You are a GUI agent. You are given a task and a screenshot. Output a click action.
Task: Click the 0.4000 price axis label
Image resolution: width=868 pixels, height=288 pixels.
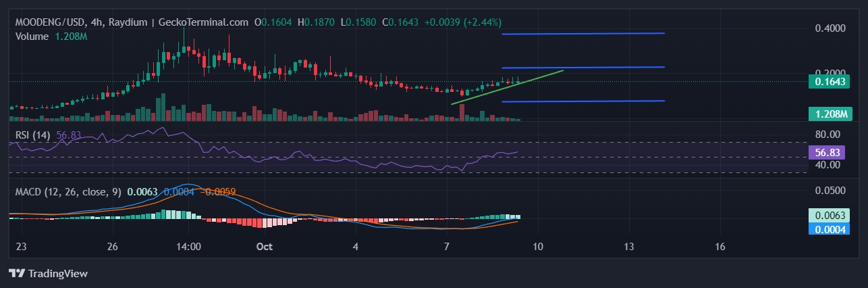(830, 28)
